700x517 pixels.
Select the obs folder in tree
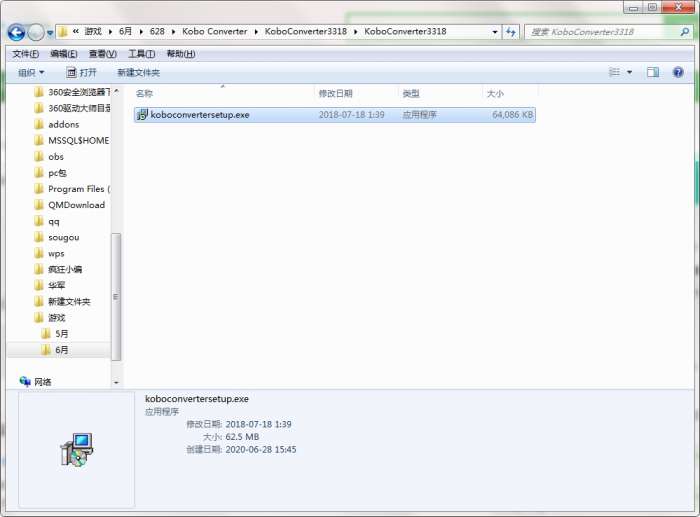[49, 157]
